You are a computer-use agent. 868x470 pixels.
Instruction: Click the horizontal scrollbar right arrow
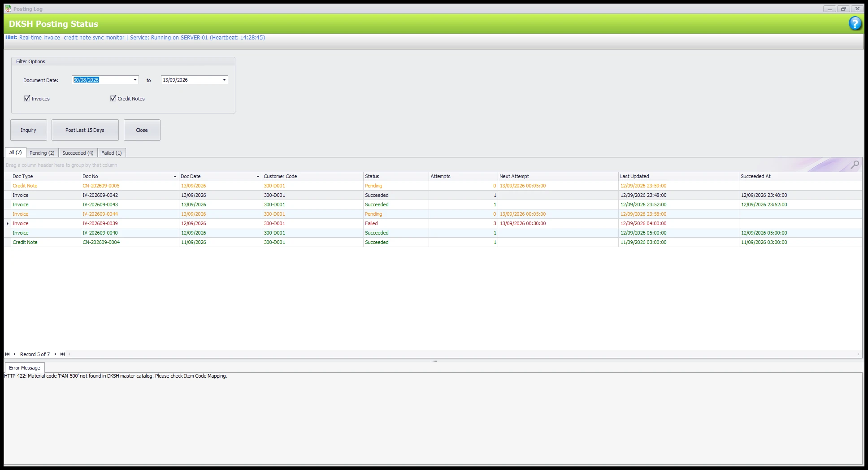point(858,354)
